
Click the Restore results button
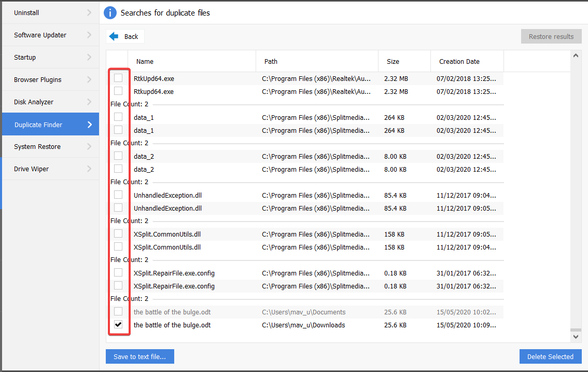pyautogui.click(x=551, y=36)
